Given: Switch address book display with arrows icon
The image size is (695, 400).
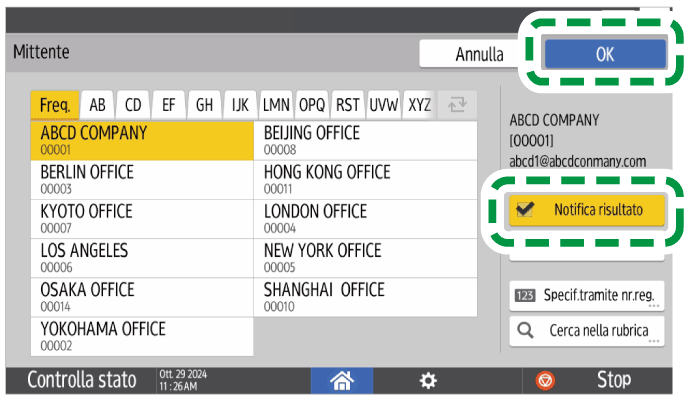Looking at the screenshot, I should (x=457, y=105).
